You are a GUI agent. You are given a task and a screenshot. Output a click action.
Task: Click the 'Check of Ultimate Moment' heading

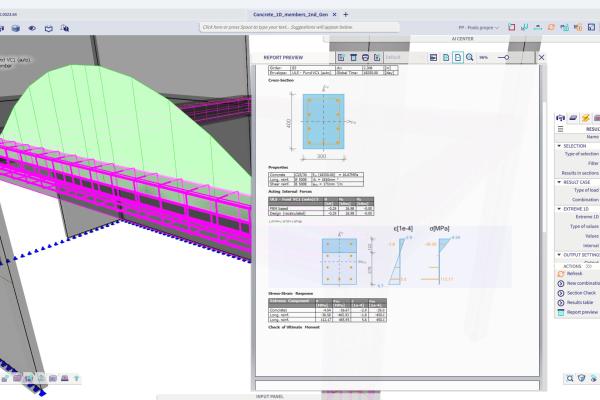coord(294,327)
